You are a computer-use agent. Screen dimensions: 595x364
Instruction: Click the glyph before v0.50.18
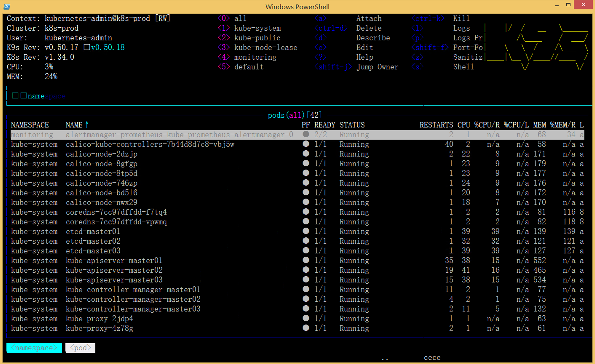[87, 47]
